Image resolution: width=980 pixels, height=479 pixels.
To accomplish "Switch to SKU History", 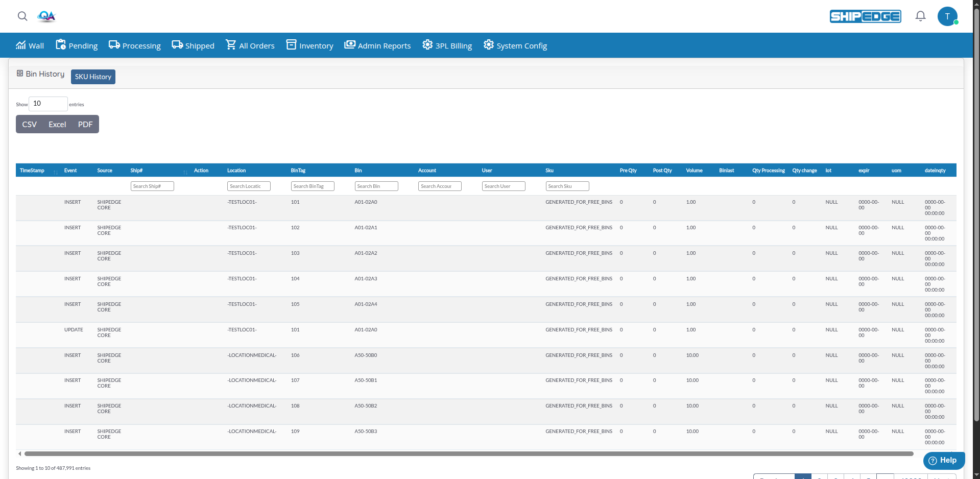I will click(93, 77).
